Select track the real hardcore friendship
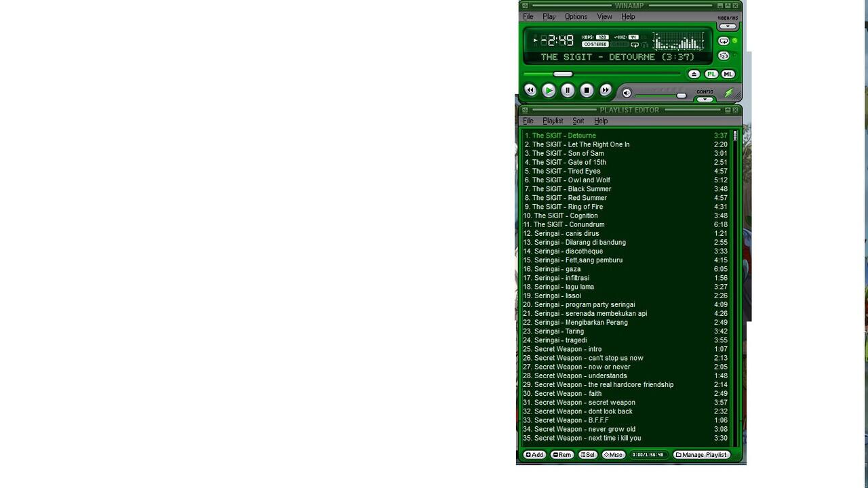 coord(626,384)
